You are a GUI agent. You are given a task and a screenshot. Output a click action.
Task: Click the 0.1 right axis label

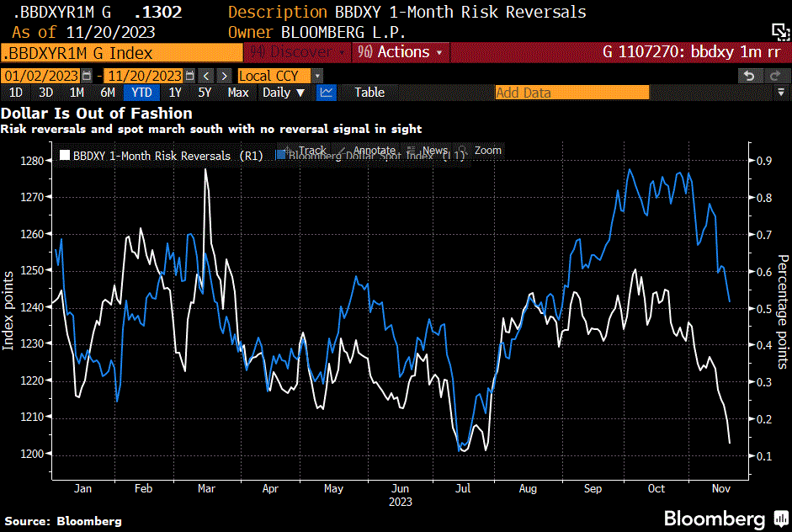(764, 456)
